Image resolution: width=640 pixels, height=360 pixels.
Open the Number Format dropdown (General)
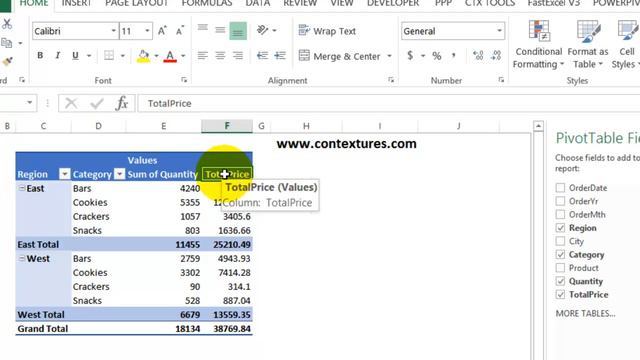point(499,31)
